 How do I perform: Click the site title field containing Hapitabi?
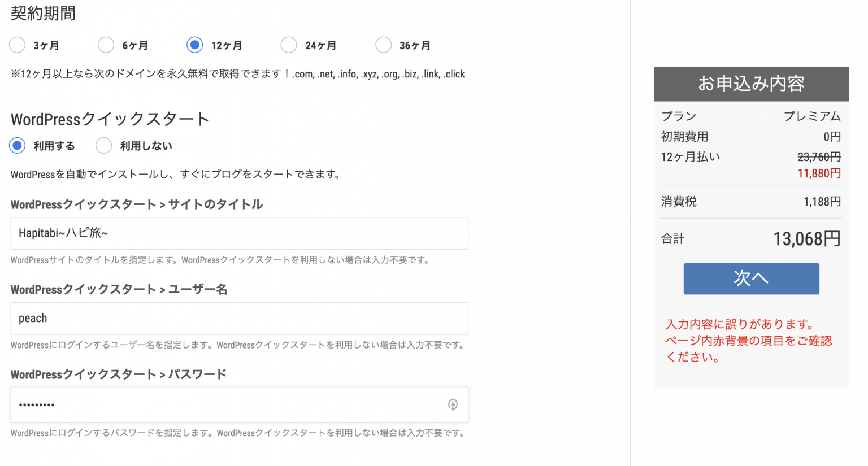[x=239, y=233]
